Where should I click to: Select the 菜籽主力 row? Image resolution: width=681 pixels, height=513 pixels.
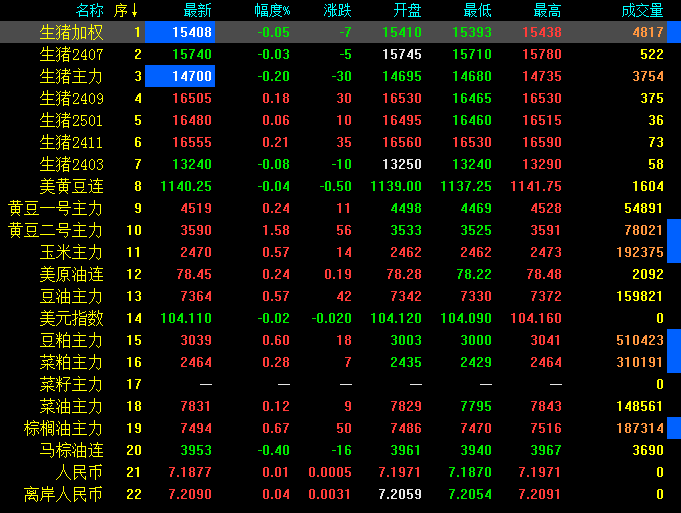pyautogui.click(x=340, y=384)
